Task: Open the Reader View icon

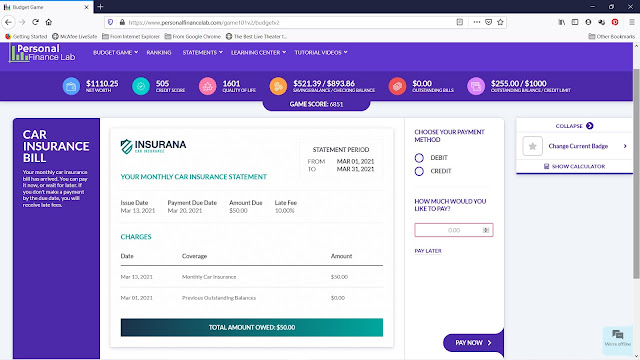Action: pyautogui.click(x=460, y=22)
